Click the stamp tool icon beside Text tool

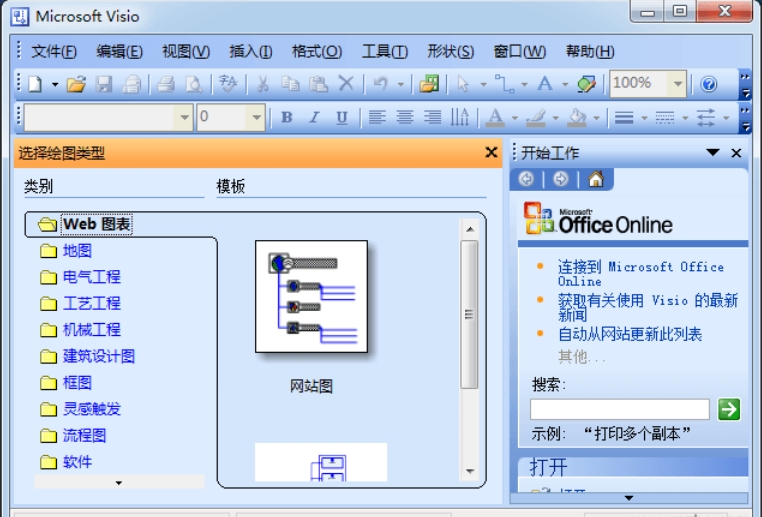(587, 84)
